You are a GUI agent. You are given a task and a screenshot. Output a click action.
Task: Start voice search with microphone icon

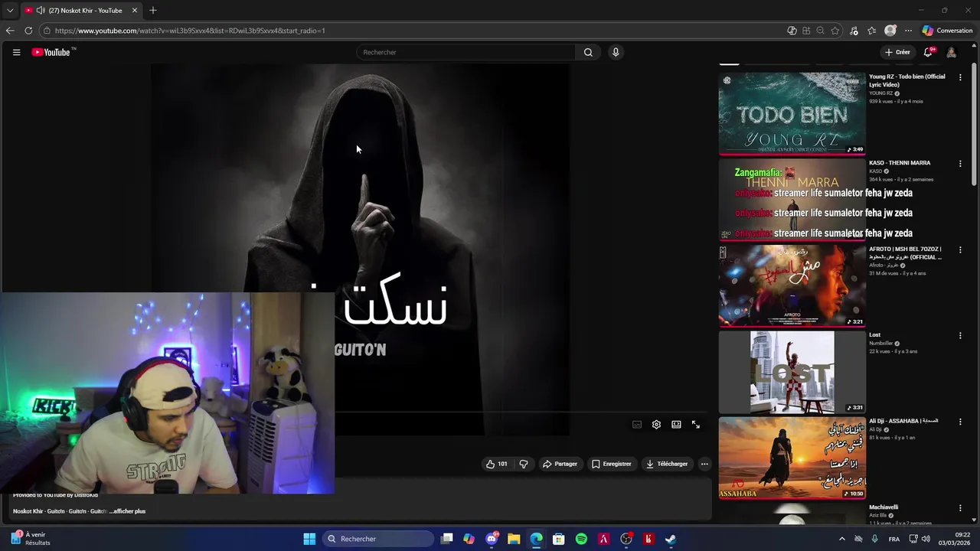(616, 52)
